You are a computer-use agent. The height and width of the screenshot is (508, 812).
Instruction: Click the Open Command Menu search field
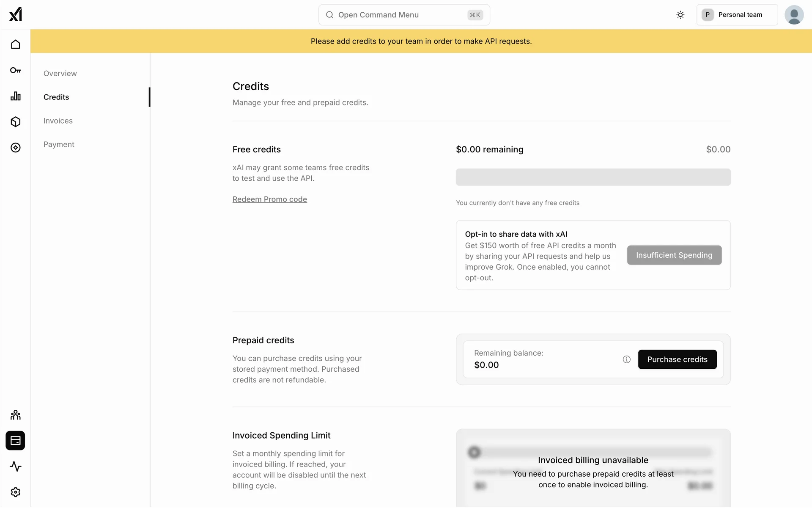(404, 15)
